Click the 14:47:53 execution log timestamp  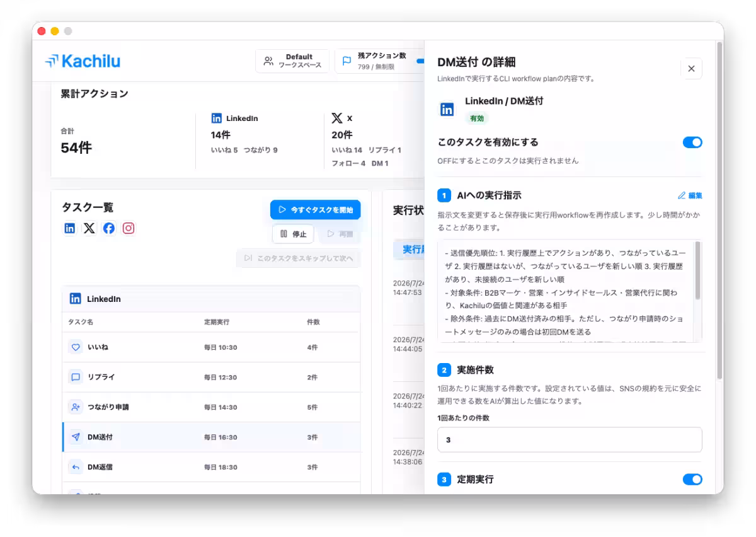[x=407, y=292]
